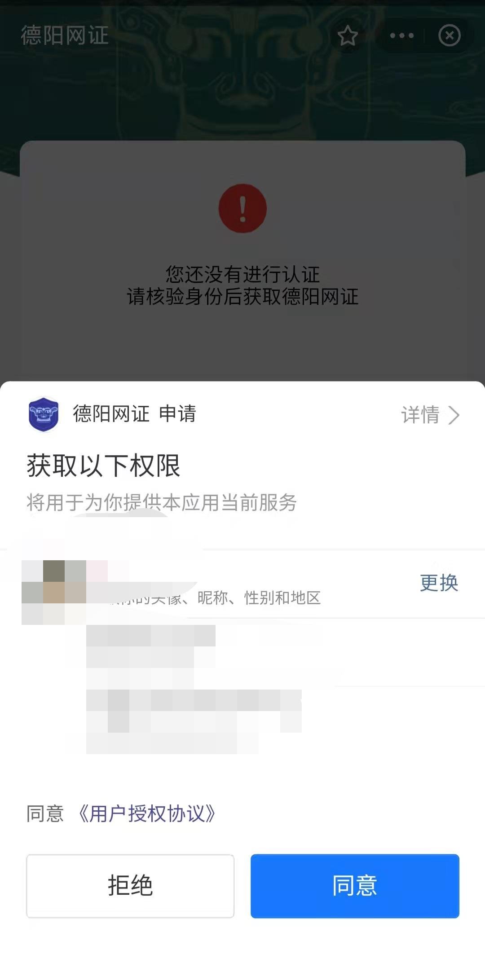The image size is (485, 980).
Task: Tap the star favorite icon
Action: coord(348,35)
